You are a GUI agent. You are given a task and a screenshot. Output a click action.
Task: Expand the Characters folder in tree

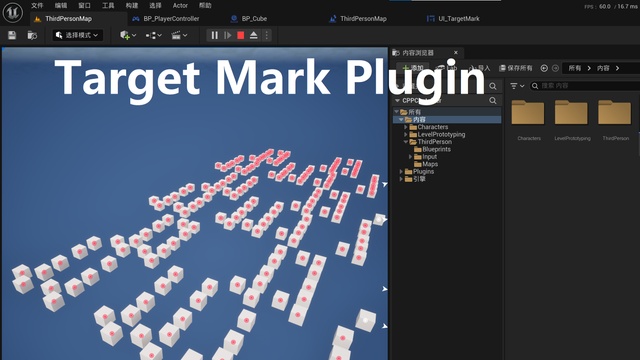click(x=406, y=127)
